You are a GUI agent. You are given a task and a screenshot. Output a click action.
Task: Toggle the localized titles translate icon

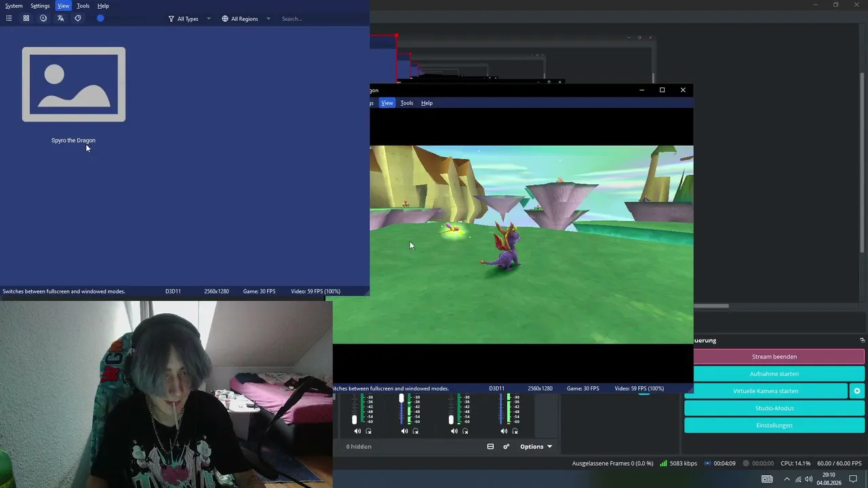point(60,18)
